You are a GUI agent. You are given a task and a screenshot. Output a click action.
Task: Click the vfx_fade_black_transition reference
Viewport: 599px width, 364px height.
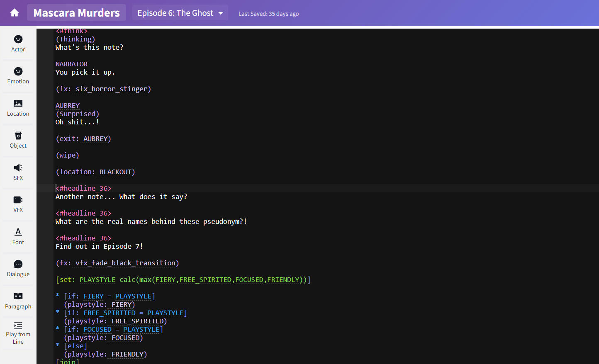125,263
